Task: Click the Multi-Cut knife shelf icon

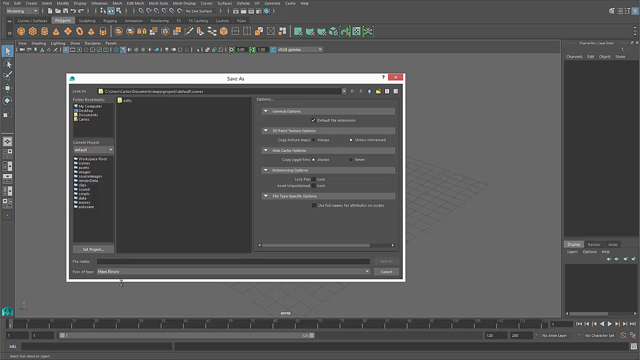Action: (189, 31)
